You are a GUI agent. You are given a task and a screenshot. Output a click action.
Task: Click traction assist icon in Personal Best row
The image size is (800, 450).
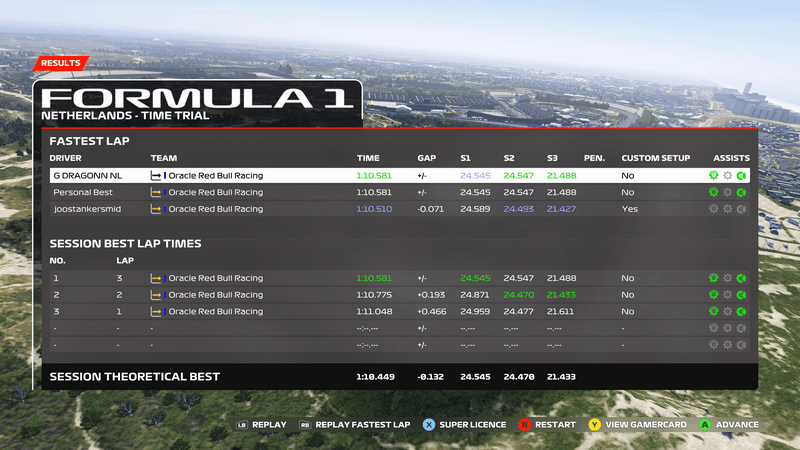point(713,192)
